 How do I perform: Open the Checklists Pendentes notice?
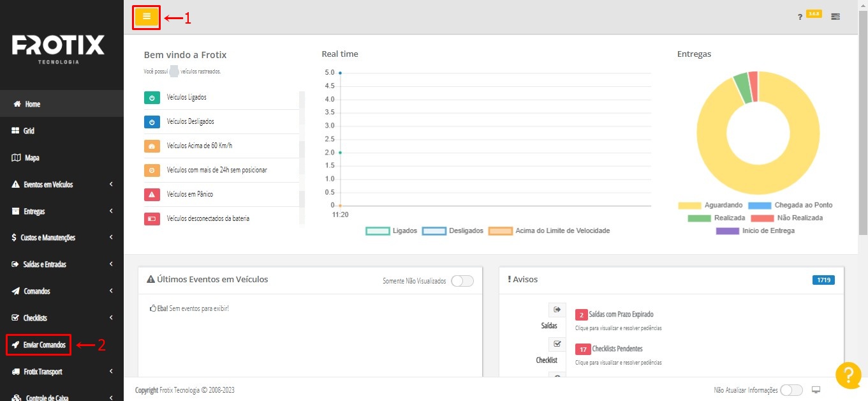click(616, 349)
